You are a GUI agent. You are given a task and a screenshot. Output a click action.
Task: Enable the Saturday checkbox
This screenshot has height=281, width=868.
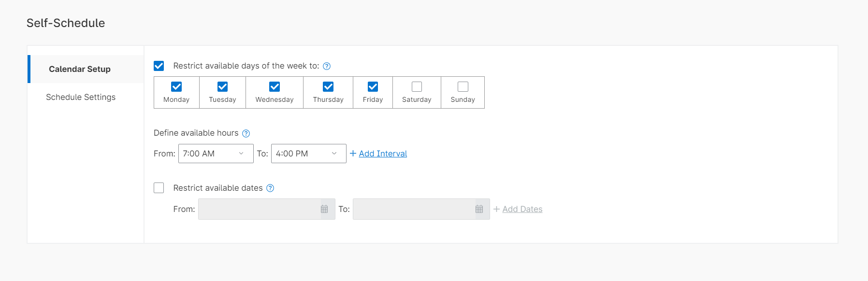(417, 86)
